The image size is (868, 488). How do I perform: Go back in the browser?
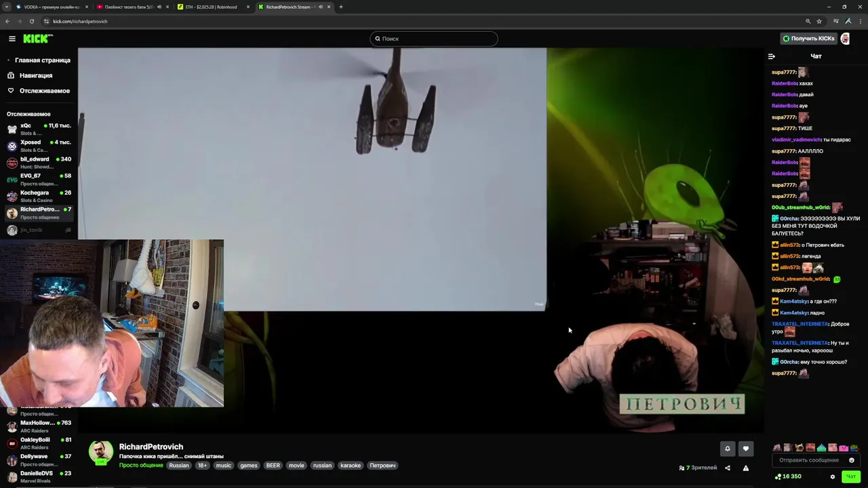tap(7, 21)
